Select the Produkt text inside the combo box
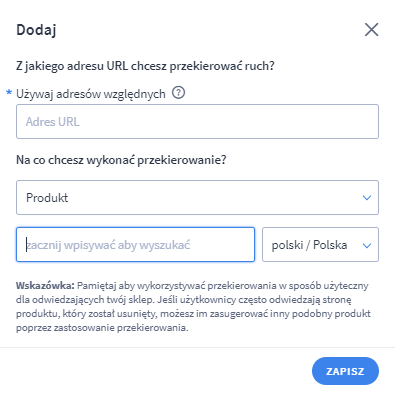Viewport: 395px width, 396px height. point(47,198)
